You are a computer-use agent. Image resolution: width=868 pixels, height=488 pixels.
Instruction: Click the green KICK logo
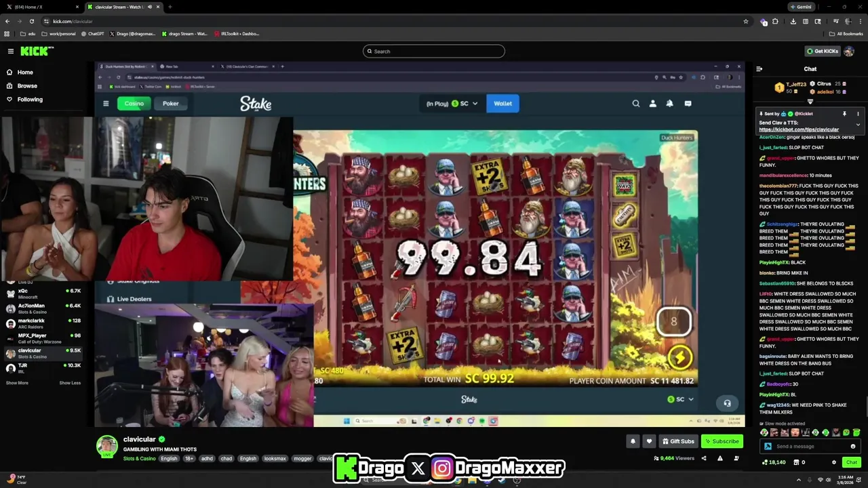coord(33,51)
